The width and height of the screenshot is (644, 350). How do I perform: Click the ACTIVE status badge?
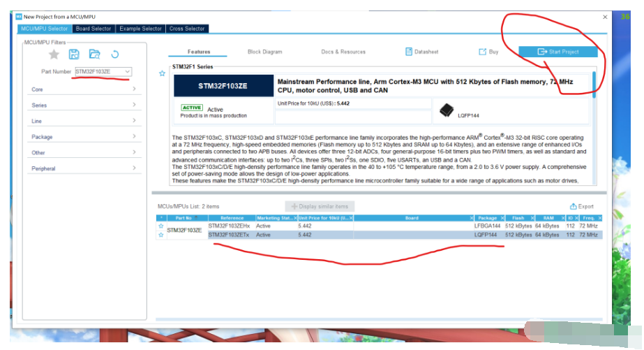pyautogui.click(x=192, y=108)
